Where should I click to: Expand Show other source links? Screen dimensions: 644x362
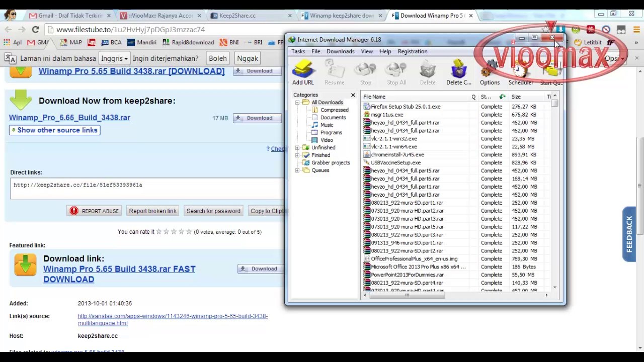pos(54,130)
